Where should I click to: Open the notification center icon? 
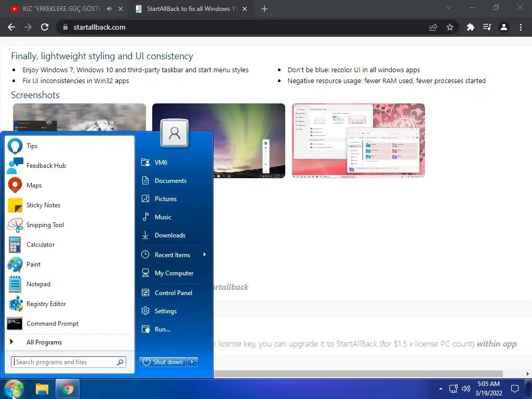(x=515, y=389)
